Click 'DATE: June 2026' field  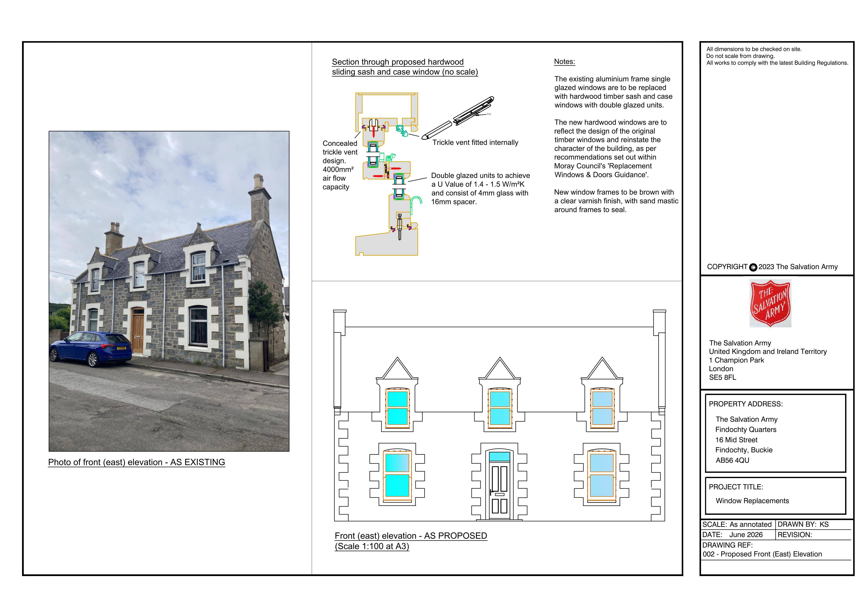tap(732, 535)
